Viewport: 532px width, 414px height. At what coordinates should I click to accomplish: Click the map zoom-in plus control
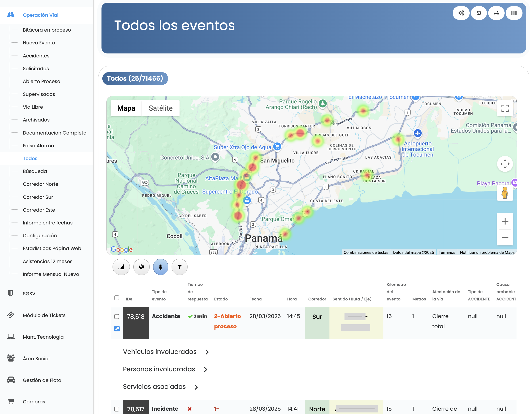[505, 221]
